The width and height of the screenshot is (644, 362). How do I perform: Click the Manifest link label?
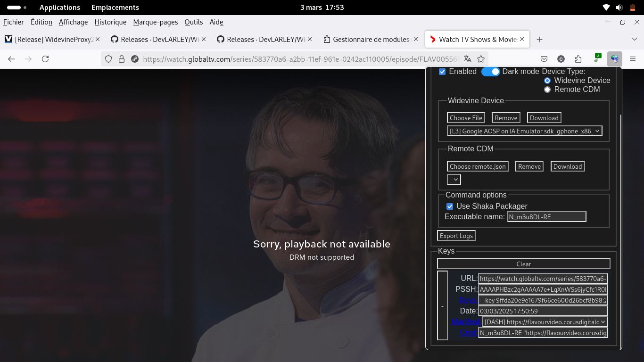tap(465, 322)
